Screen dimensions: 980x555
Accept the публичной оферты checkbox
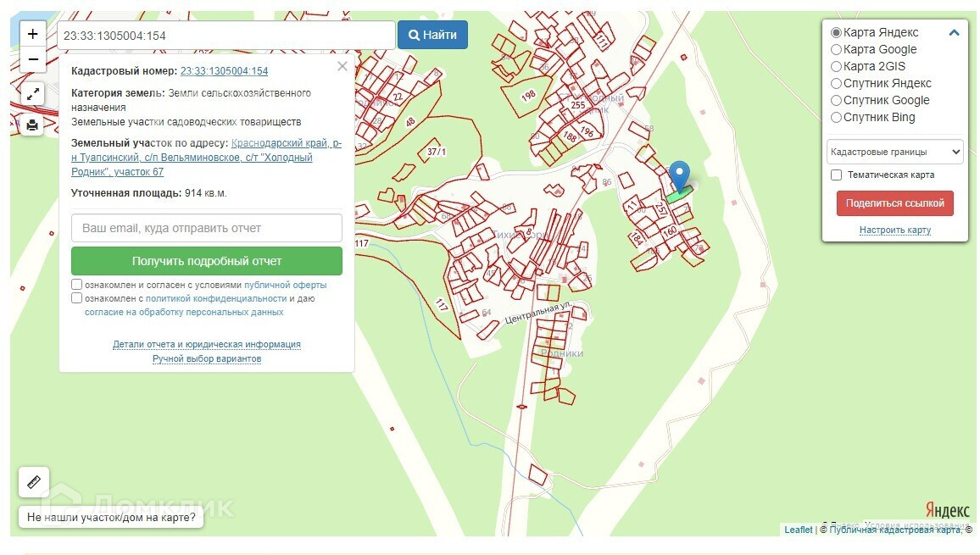point(77,285)
